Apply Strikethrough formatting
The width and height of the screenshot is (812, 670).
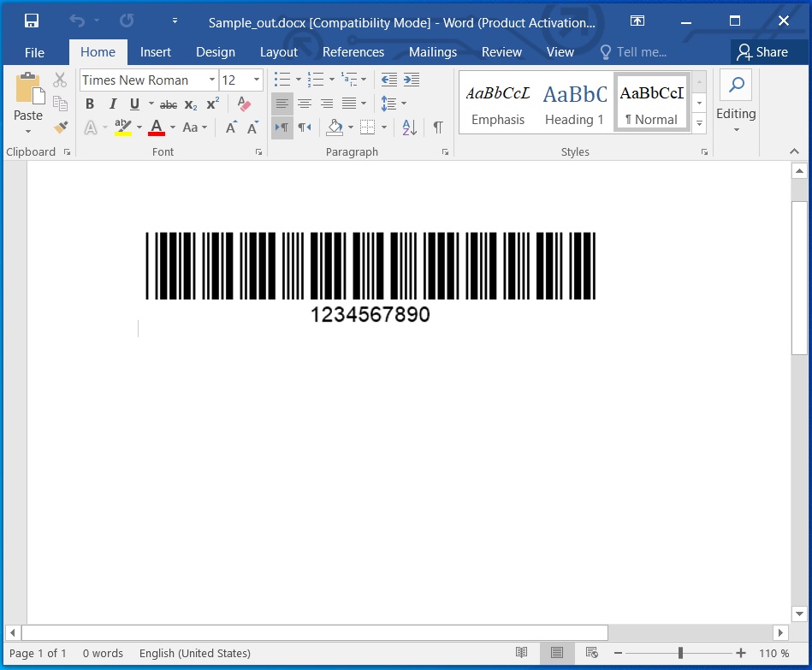coord(168,104)
